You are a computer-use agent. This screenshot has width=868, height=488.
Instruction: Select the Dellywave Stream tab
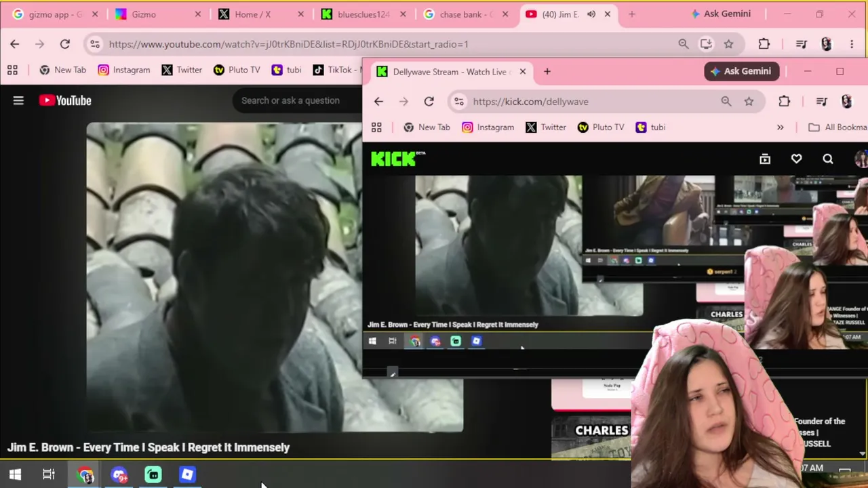[x=452, y=72]
